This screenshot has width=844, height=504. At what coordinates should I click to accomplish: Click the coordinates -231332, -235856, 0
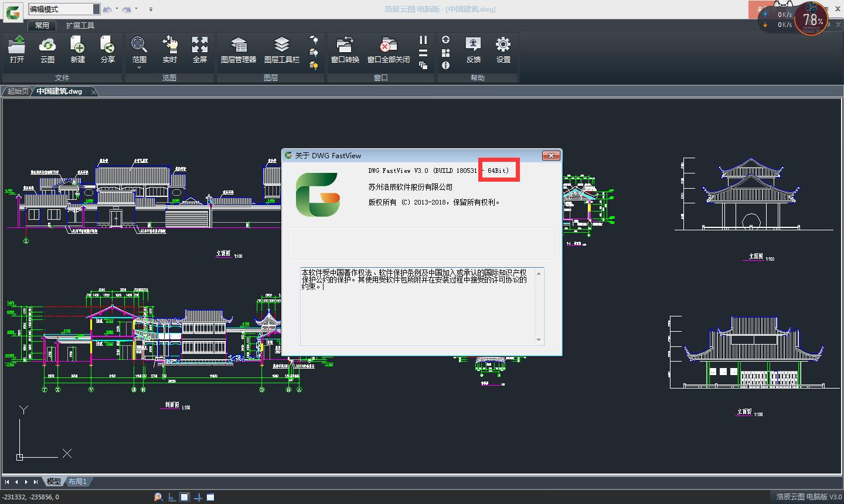click(30, 497)
